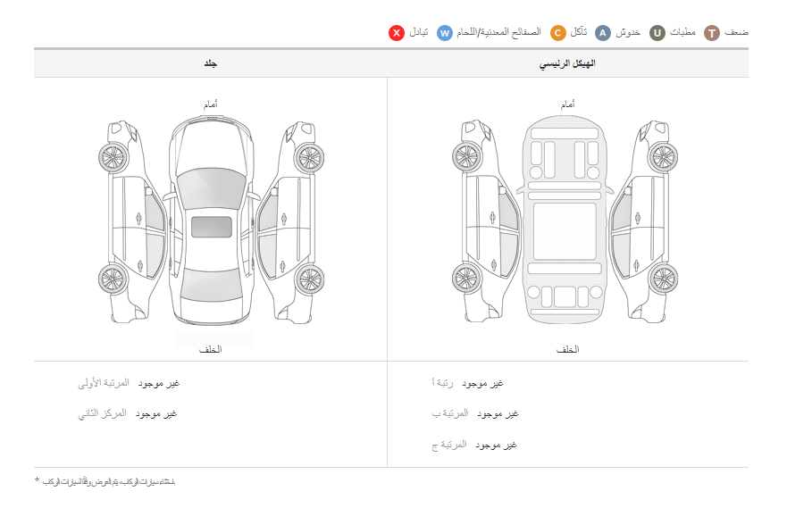The width and height of the screenshot is (812, 508).
Task: Select the جلد column header
Action: [x=211, y=64]
